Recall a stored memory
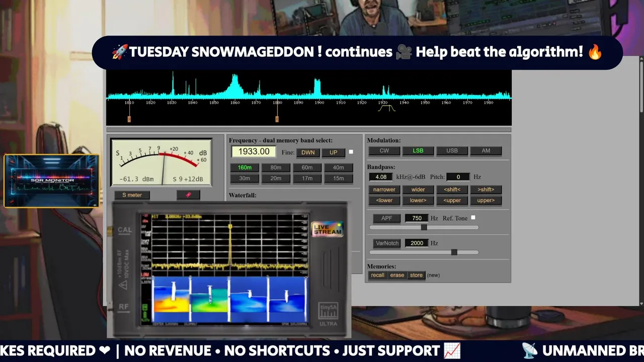The width and height of the screenshot is (644, 362). point(377,275)
